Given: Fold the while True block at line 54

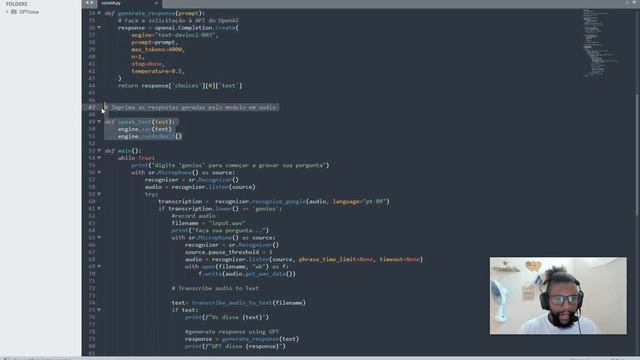Looking at the screenshot, I should (x=99, y=158).
